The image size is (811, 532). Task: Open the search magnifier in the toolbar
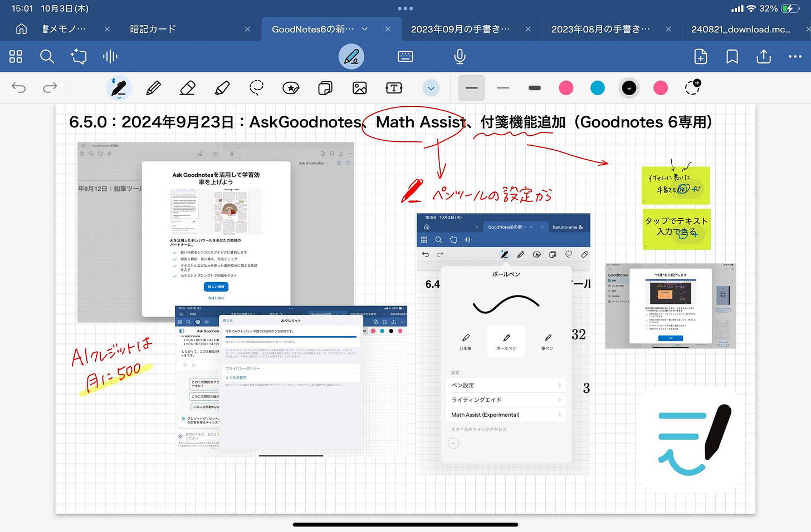pos(47,56)
